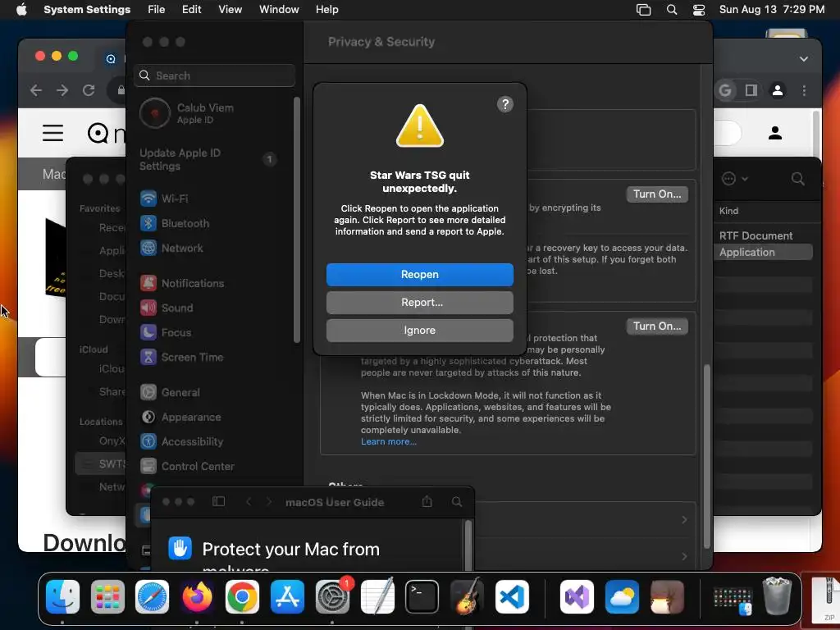Image resolution: width=840 pixels, height=630 pixels.
Task: Open the Calub Viem Apple ID profile
Action: point(188,113)
